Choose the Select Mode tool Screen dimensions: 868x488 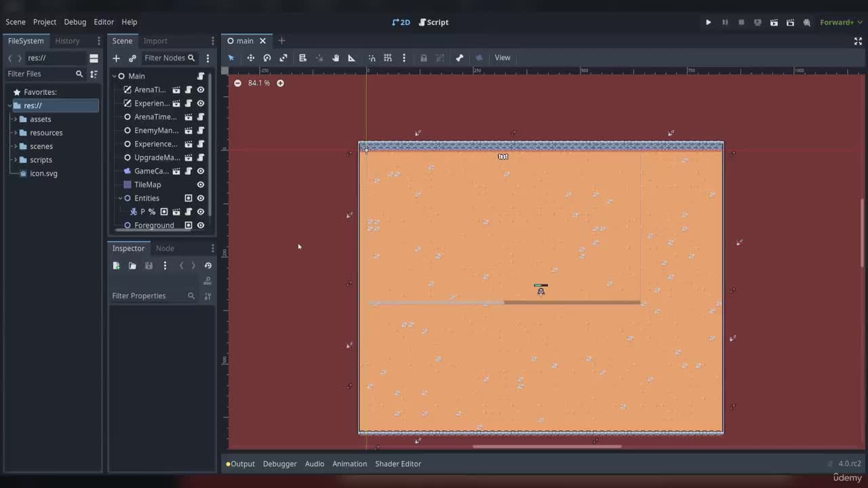tap(231, 58)
